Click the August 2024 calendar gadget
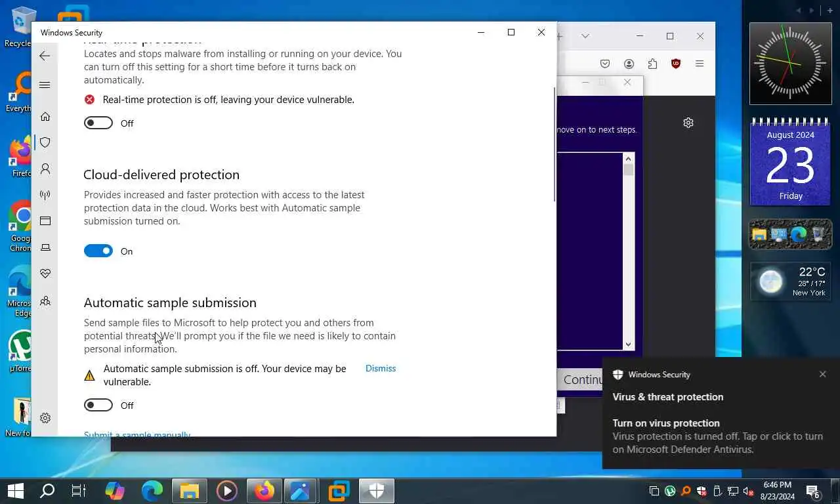 click(791, 162)
